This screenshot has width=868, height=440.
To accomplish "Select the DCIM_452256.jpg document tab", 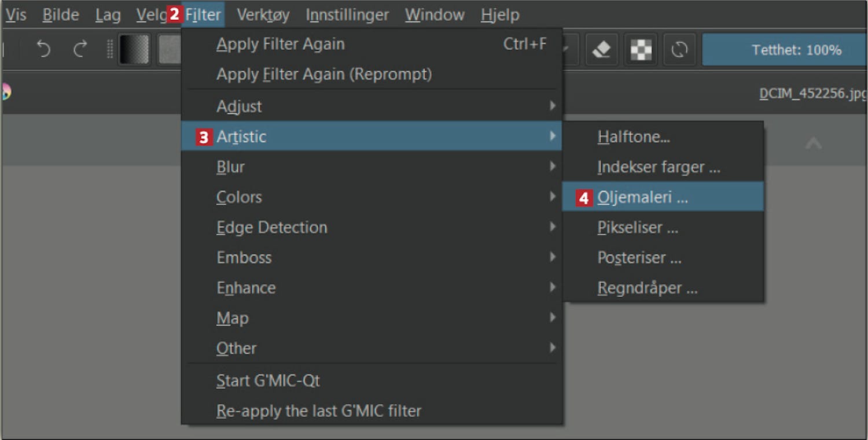I will pyautogui.click(x=813, y=94).
